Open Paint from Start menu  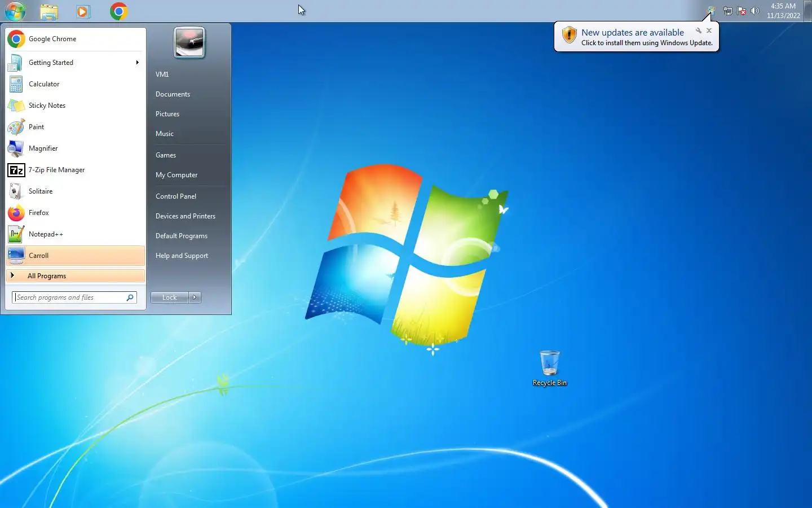point(76,127)
